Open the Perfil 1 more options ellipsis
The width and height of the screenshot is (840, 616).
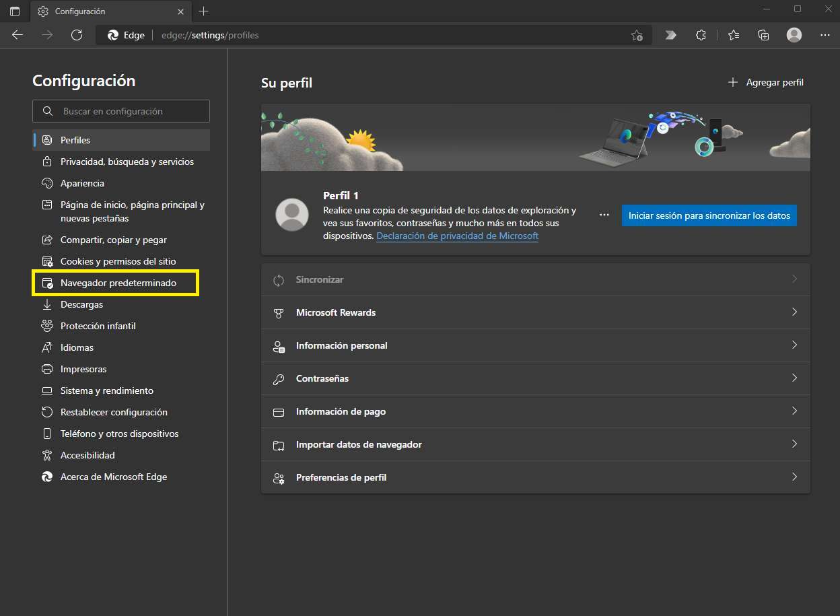pos(604,215)
